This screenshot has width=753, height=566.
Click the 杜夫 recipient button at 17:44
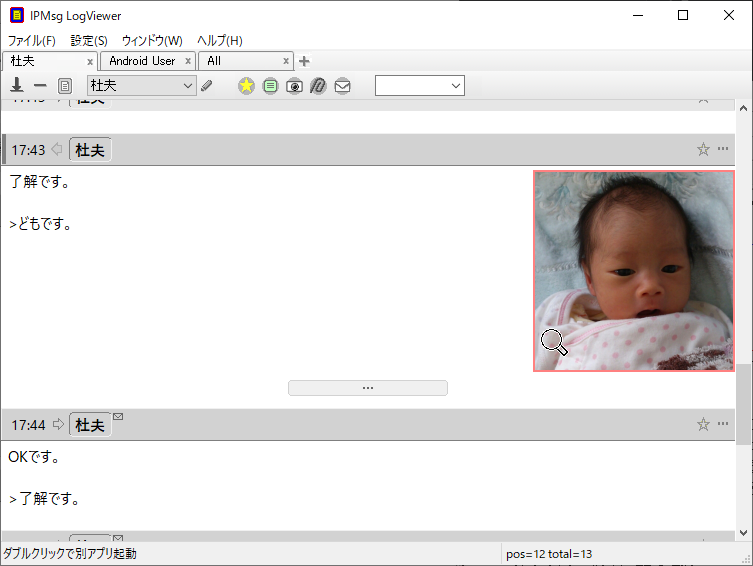(90, 425)
